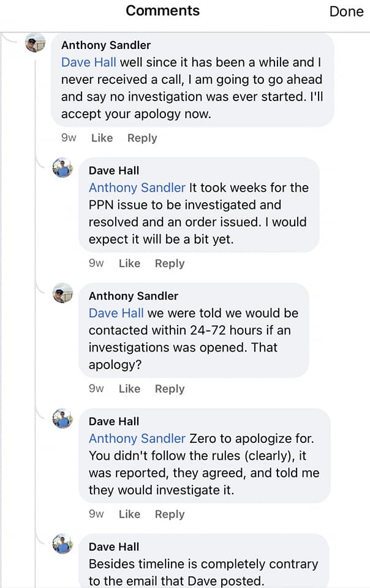Tap Anthony Sandler's avatar on 24-72 hours reply
Viewport: 370px width, 588px height.
coord(63,294)
